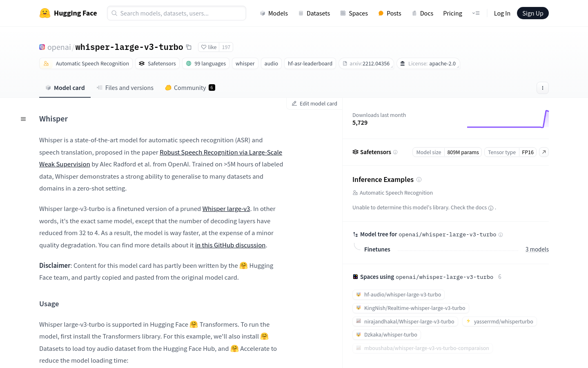Screen dimensions: 588x368
Task: Expand the navigation more-menu dropdown
Action: click(476, 13)
